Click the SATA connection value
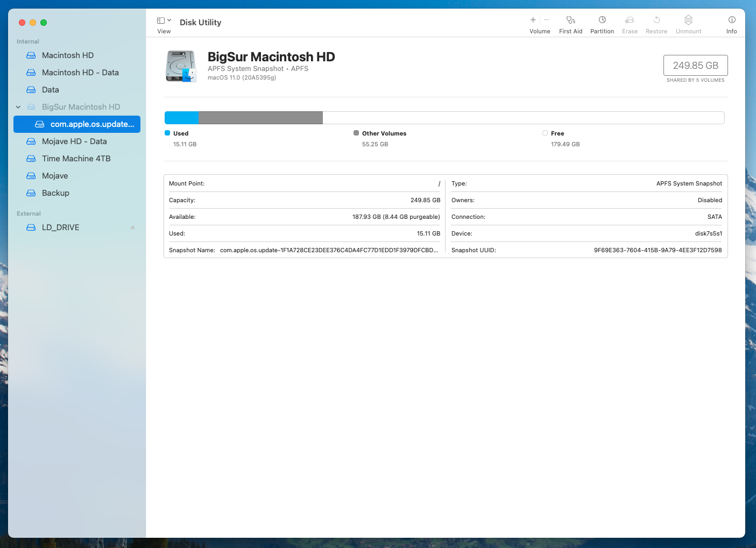 click(x=715, y=217)
